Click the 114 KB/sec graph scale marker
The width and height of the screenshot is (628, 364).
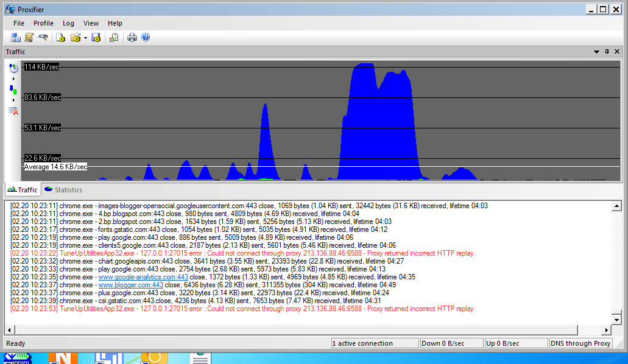point(41,67)
